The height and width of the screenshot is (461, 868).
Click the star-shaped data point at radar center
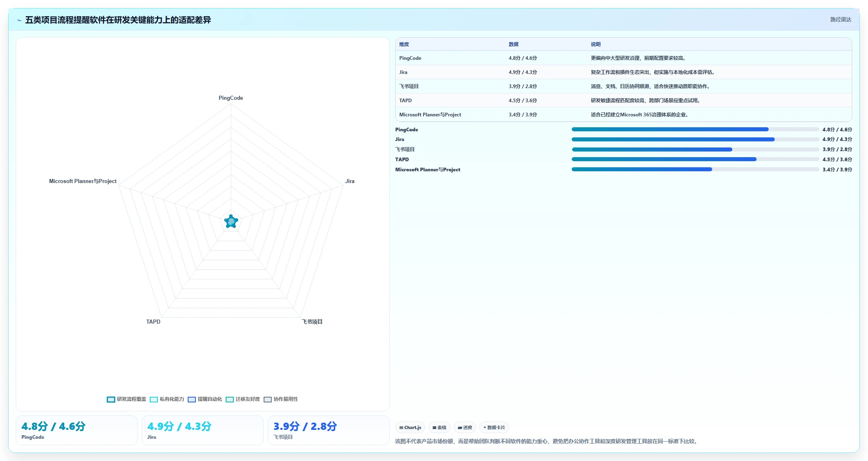(231, 221)
